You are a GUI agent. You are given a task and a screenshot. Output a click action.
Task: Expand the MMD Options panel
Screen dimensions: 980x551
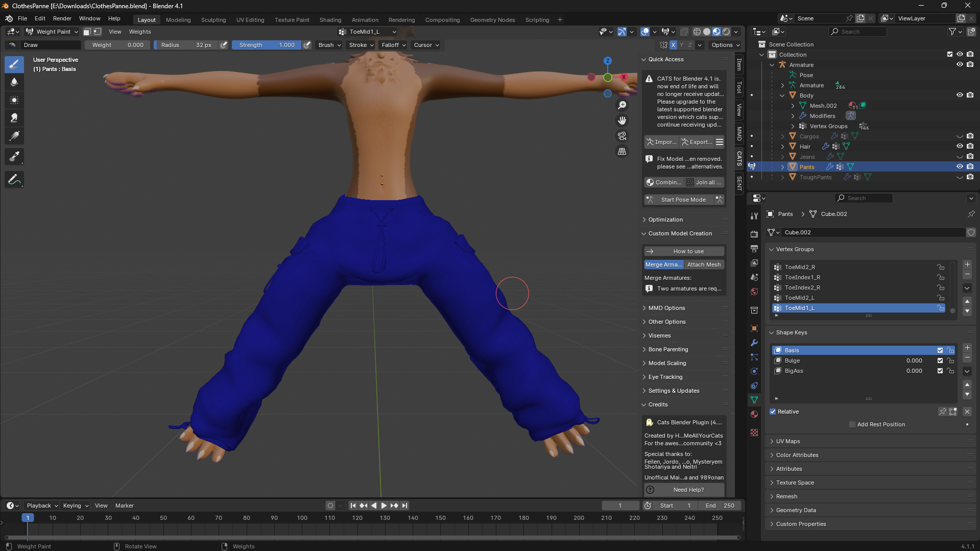666,308
